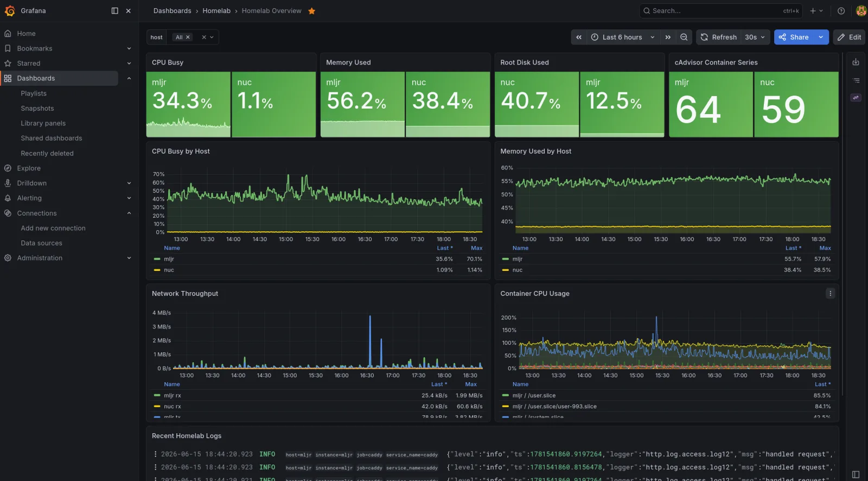
Task: Open first log row menu dots
Action: coord(155,454)
